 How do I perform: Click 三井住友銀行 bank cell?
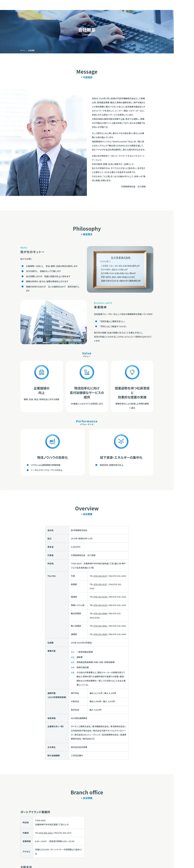pos(98,755)
